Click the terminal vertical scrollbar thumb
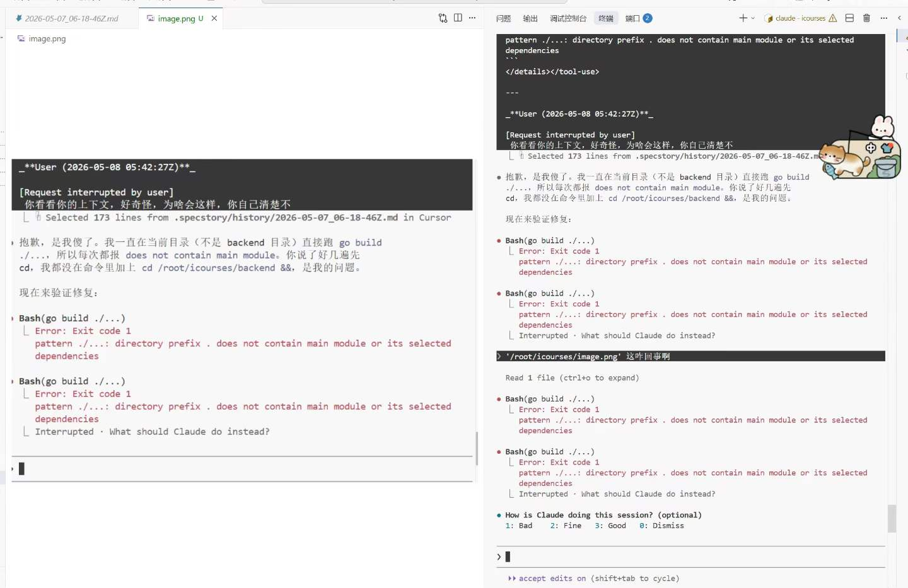 tap(892, 519)
